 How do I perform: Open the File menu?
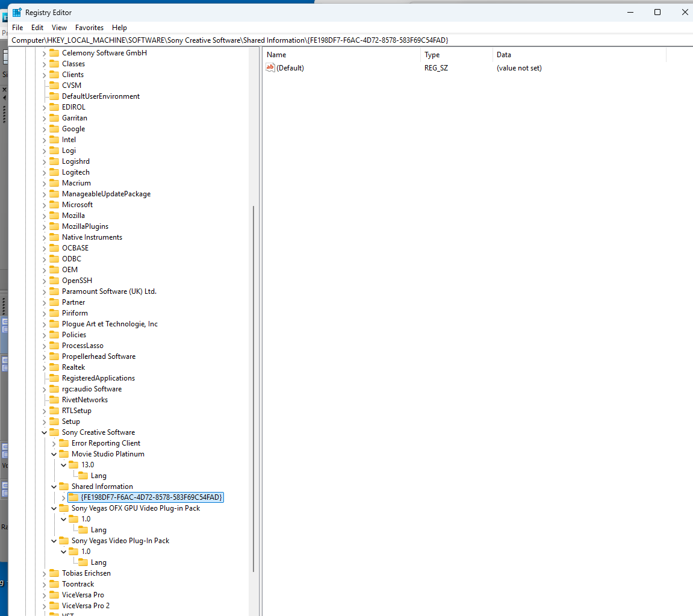tap(17, 27)
